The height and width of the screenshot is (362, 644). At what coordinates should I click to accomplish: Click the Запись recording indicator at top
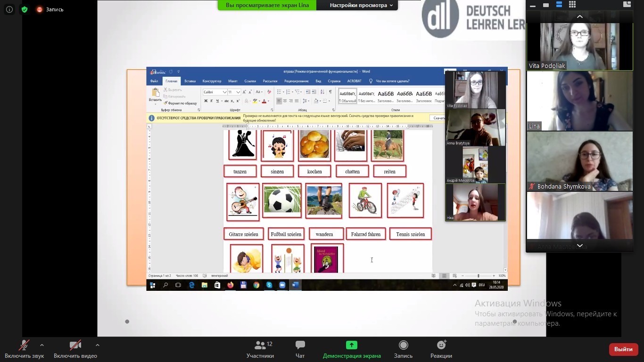pyautogui.click(x=50, y=9)
